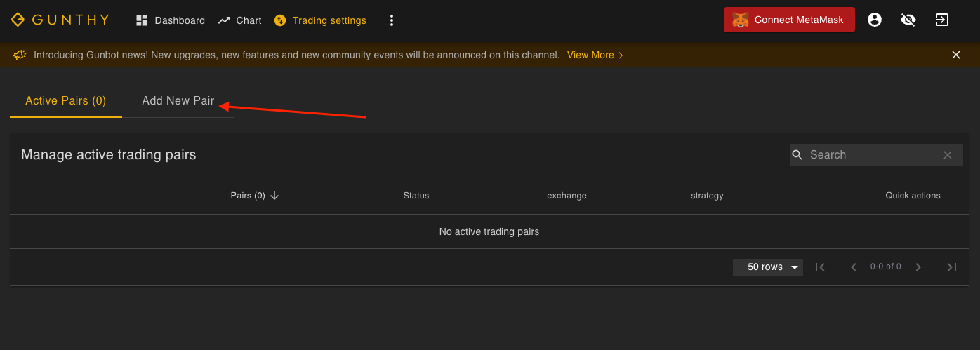Dismiss the Gunbot news banner
The image size is (980, 350).
[956, 55]
